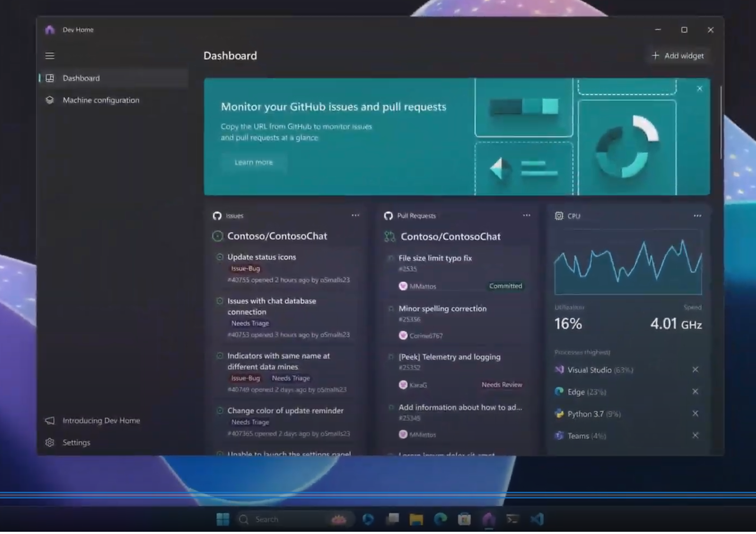
Task: Open Pull Requests widget more options
Action: click(x=527, y=216)
